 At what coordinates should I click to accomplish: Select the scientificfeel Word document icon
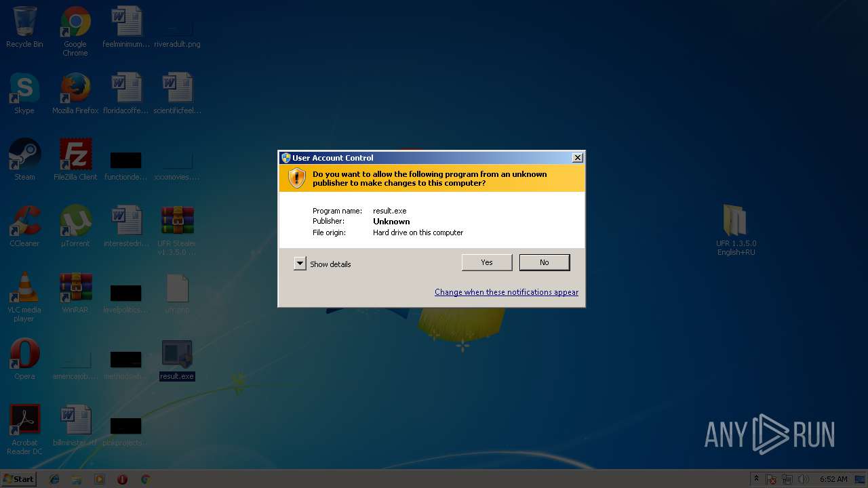[x=177, y=94]
